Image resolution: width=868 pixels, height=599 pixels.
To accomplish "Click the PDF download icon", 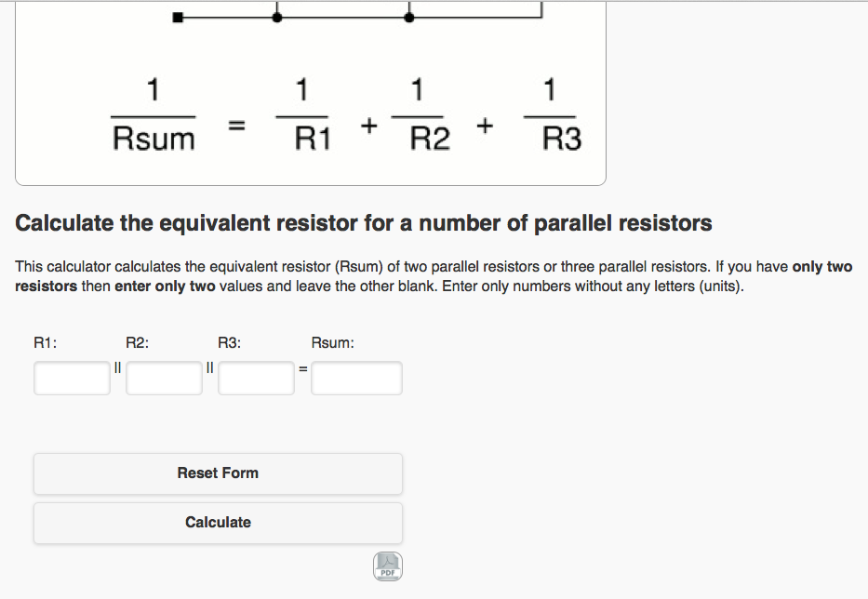I will click(x=388, y=566).
